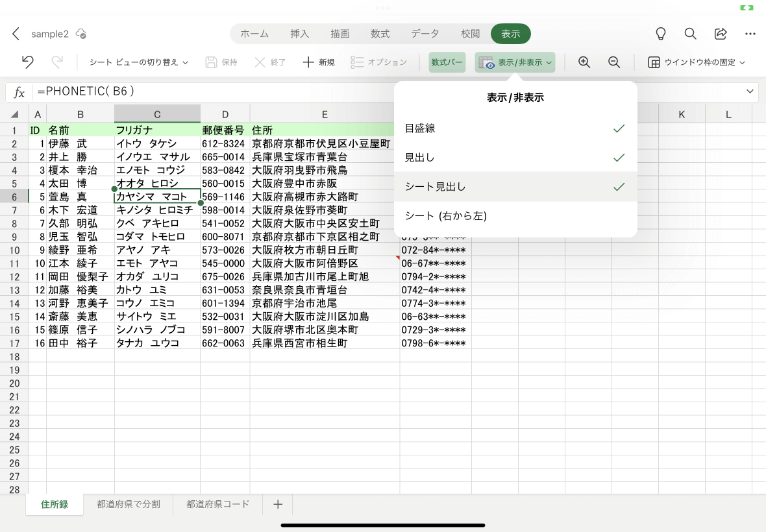Open the 都道府県で分割 sheet tab

point(128,504)
